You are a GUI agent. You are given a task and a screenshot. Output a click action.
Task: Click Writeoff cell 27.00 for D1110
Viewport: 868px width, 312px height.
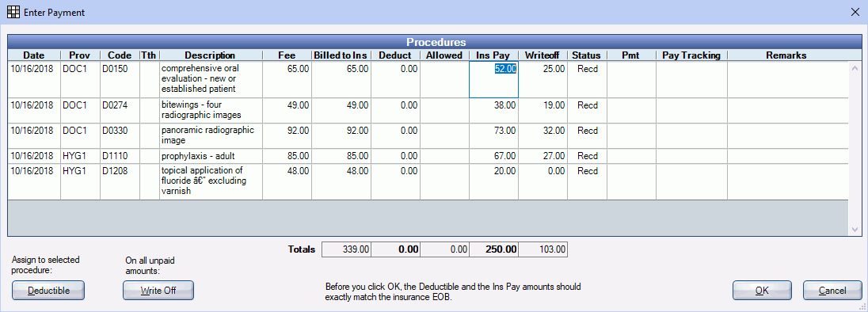pos(543,156)
